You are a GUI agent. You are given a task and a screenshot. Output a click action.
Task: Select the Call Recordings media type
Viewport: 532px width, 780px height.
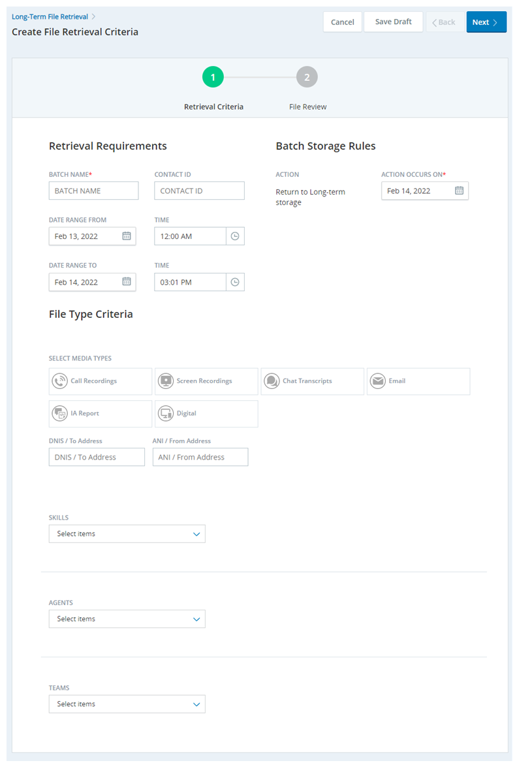100,382
